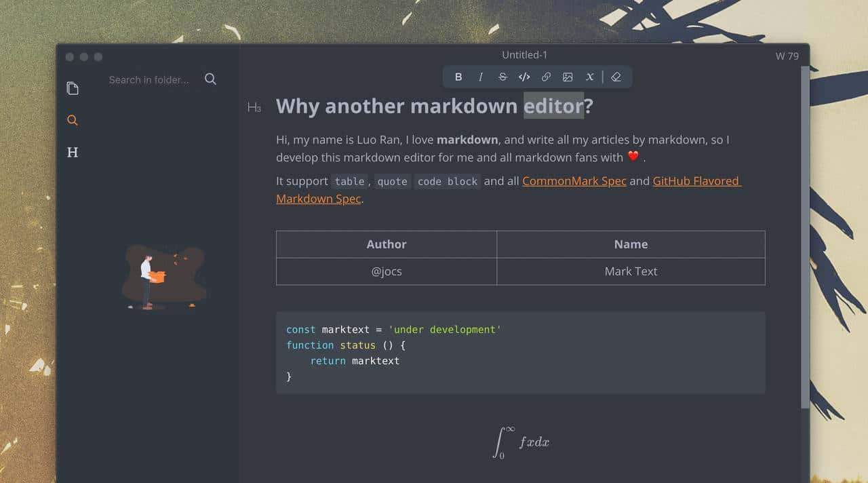Open the H3 heading level selector
868x483 pixels.
(x=255, y=107)
